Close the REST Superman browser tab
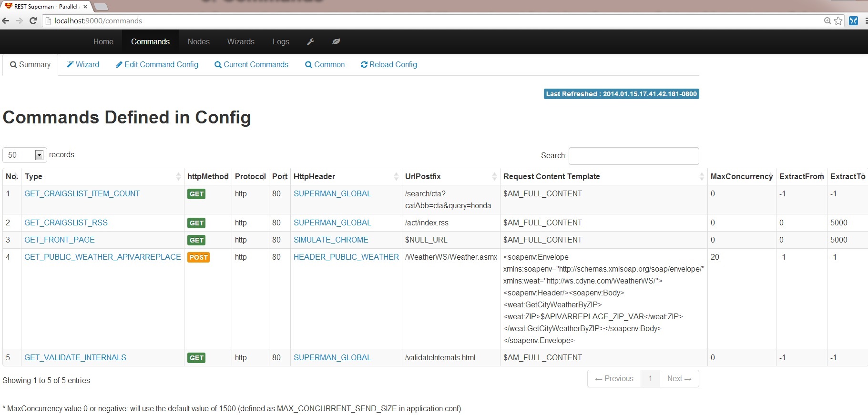868x415 pixels. [85, 7]
